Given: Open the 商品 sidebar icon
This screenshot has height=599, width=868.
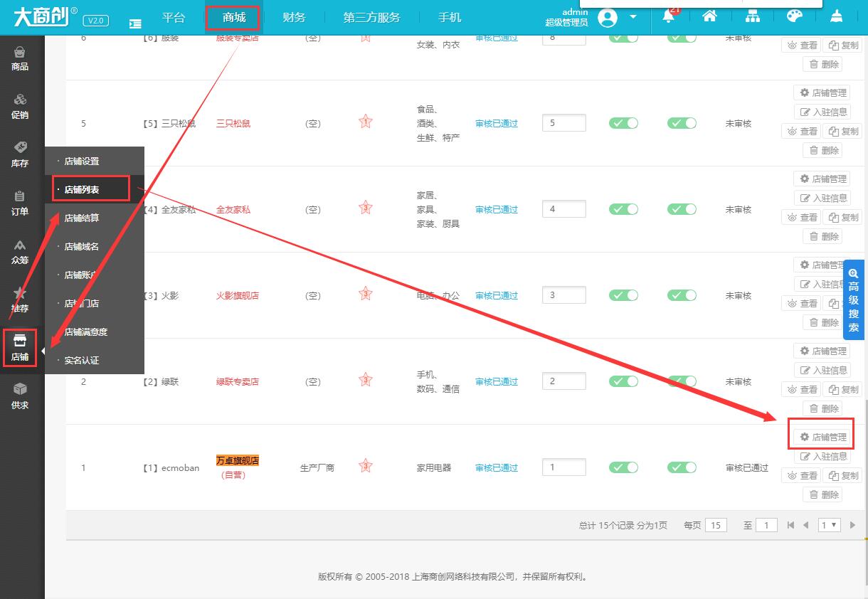Looking at the screenshot, I should click(x=21, y=60).
